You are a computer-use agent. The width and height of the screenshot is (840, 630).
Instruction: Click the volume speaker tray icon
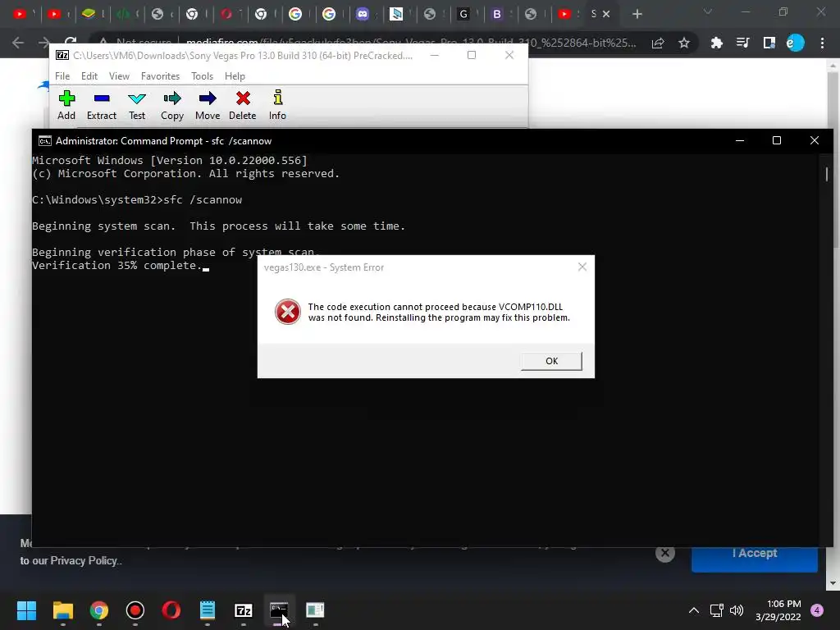737,610
